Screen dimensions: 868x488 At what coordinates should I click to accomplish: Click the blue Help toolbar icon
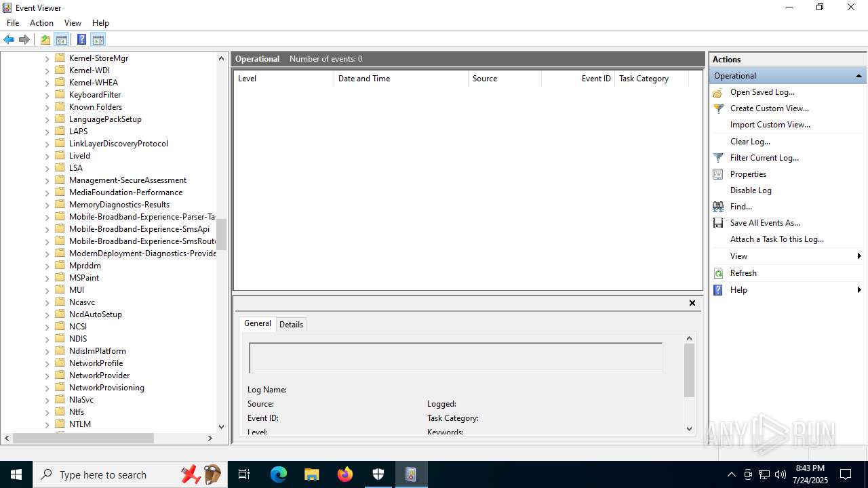[x=81, y=39]
